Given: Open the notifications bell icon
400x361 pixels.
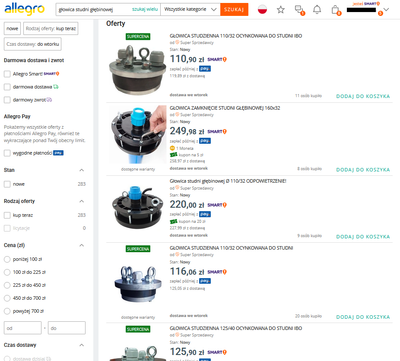Looking at the screenshot, I should coord(317,10).
